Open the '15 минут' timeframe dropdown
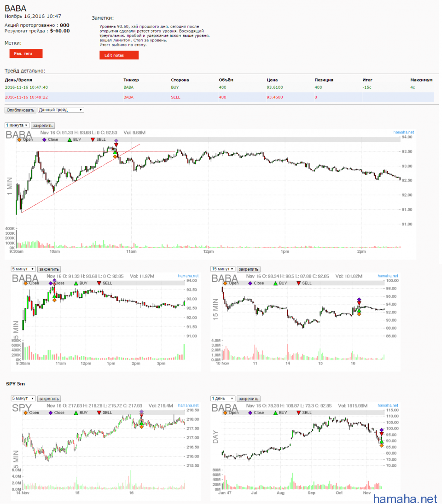 [223, 269]
